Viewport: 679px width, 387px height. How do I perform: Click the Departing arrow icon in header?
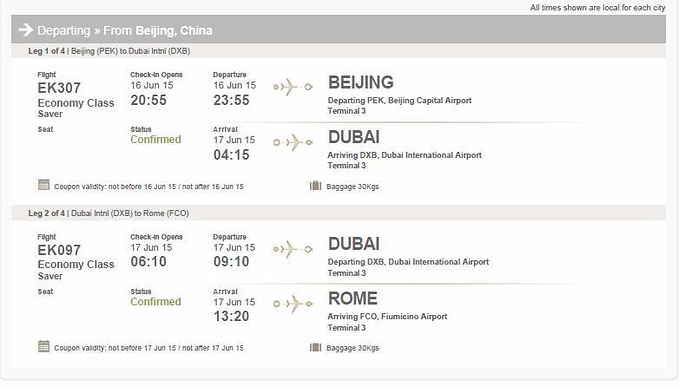click(x=26, y=30)
